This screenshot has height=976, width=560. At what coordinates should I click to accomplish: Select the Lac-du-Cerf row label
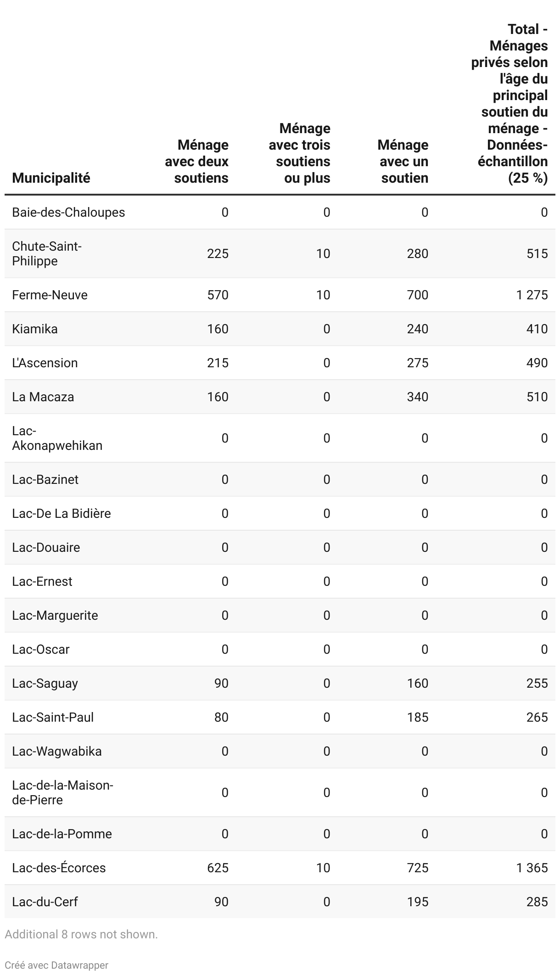45,902
